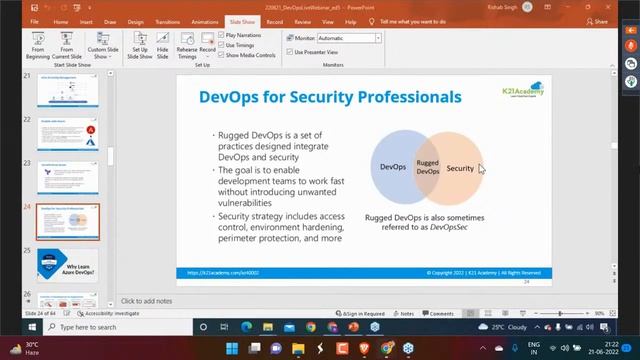Select slide 21 thumbnail
640x360 pixels.
point(68,90)
